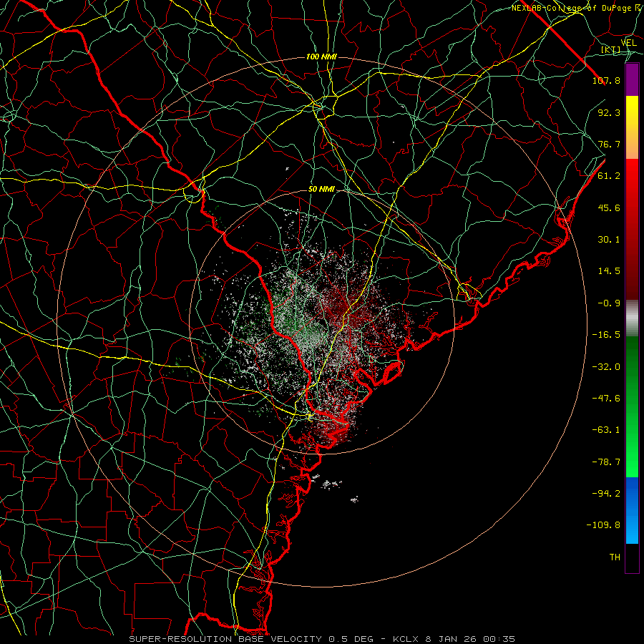
Task: Click the gray near-zero segment of the color bar
Action: (632, 318)
